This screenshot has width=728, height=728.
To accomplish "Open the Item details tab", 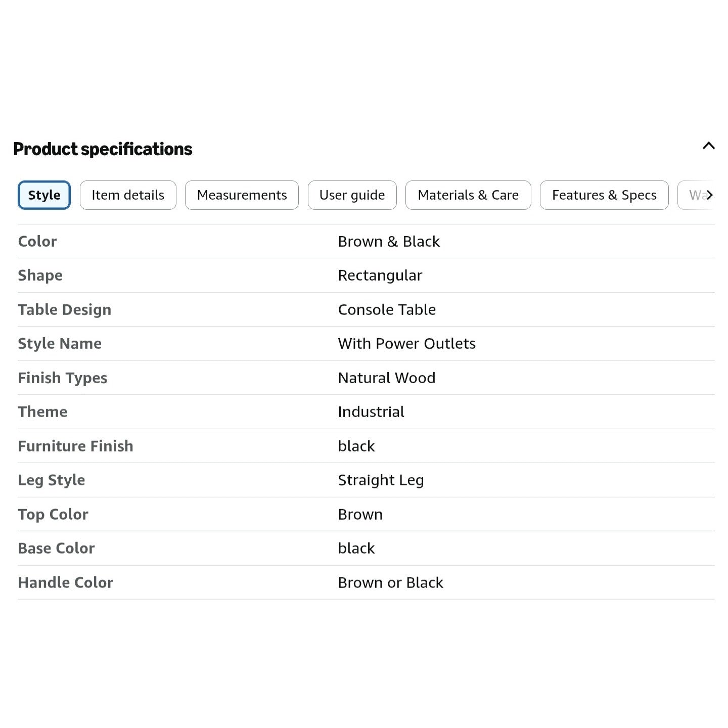I will (x=128, y=195).
